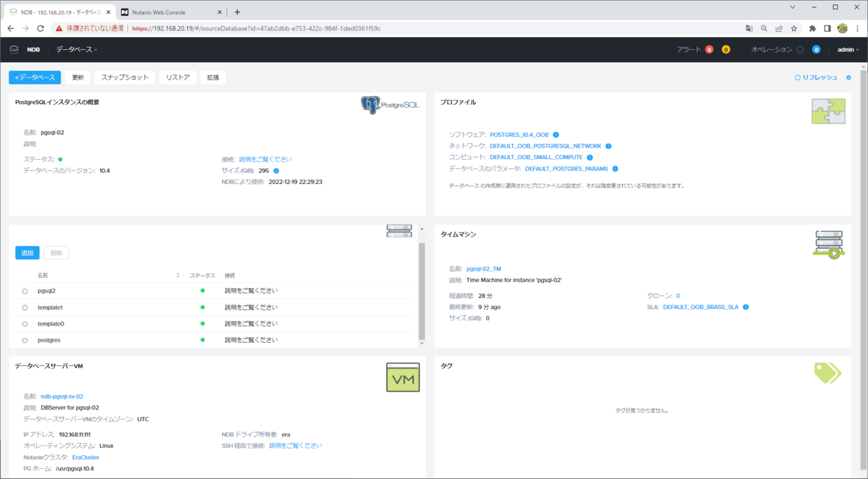Click info icon beside DEFAULT_OOB_BRASS_SLA

point(746,307)
